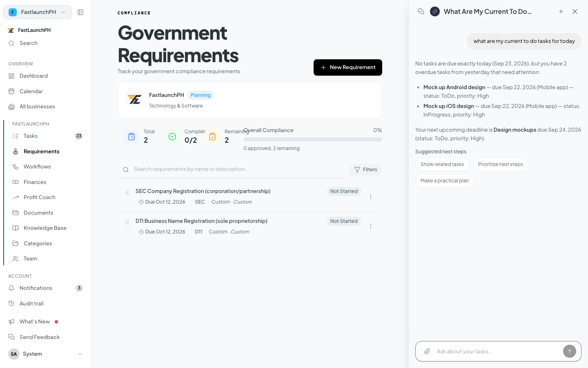Select Requirements in the sidebar
The image size is (588, 368).
[47, 151]
